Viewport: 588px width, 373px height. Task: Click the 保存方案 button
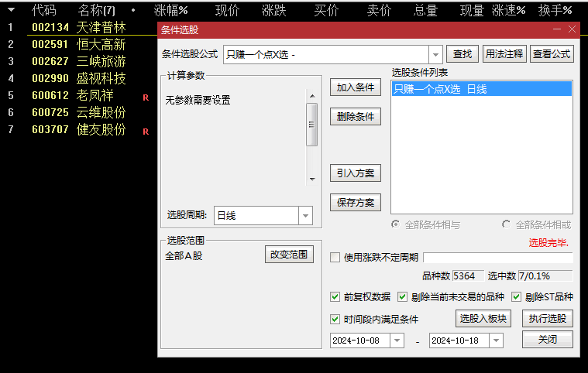pos(356,203)
